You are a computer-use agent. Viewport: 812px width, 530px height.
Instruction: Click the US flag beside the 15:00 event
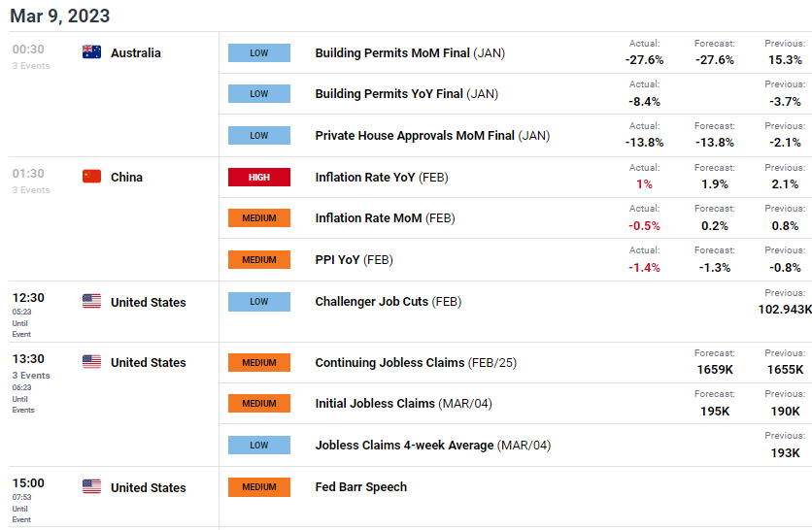tap(92, 487)
